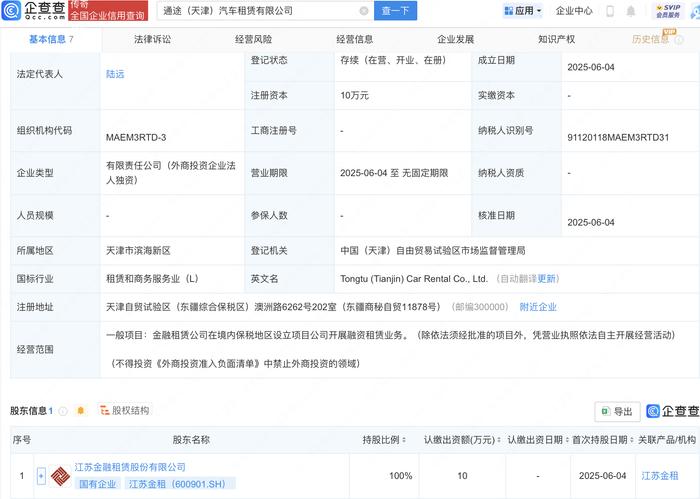The width and height of the screenshot is (700, 499).
Task: Open the notifications bell icon
Action: [x=630, y=11]
